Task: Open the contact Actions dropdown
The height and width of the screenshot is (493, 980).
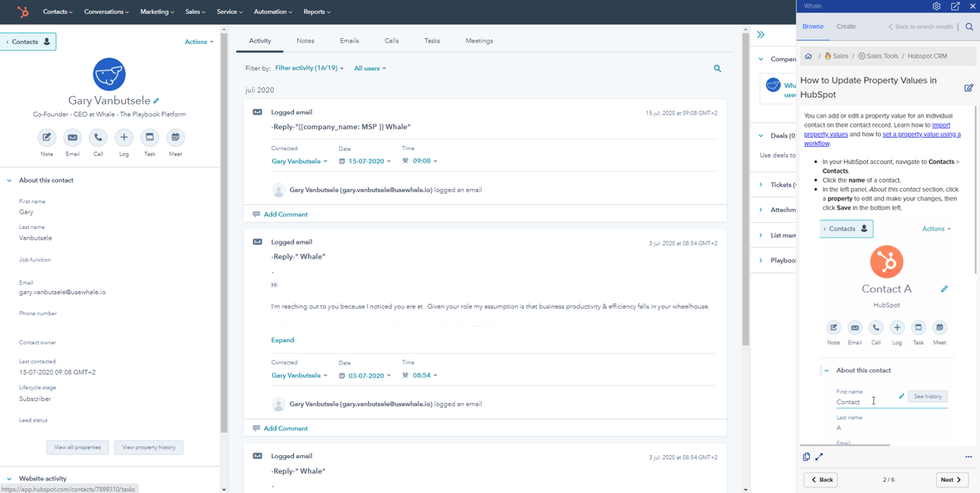Action: [x=199, y=42]
